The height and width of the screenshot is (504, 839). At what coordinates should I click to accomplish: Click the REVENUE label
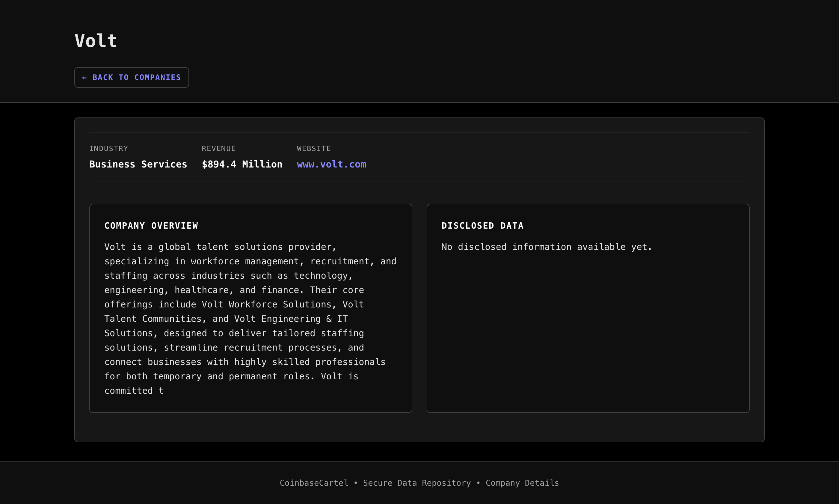click(219, 148)
